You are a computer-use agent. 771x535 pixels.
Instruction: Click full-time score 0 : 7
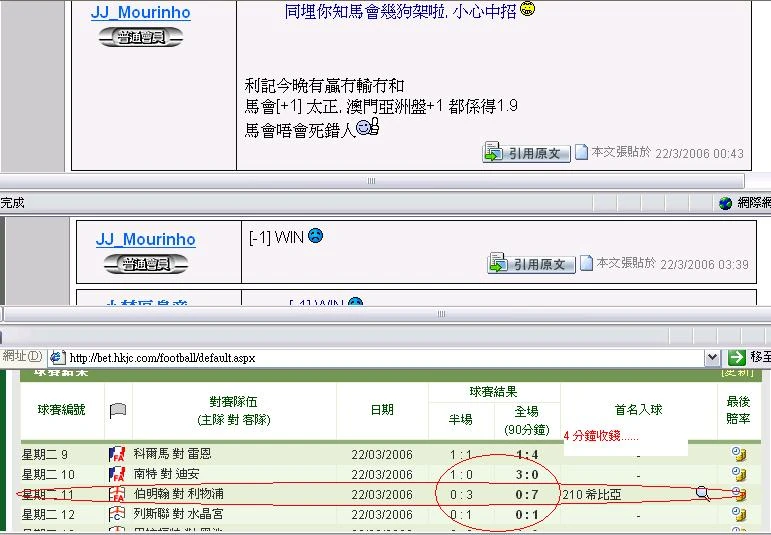pos(527,495)
